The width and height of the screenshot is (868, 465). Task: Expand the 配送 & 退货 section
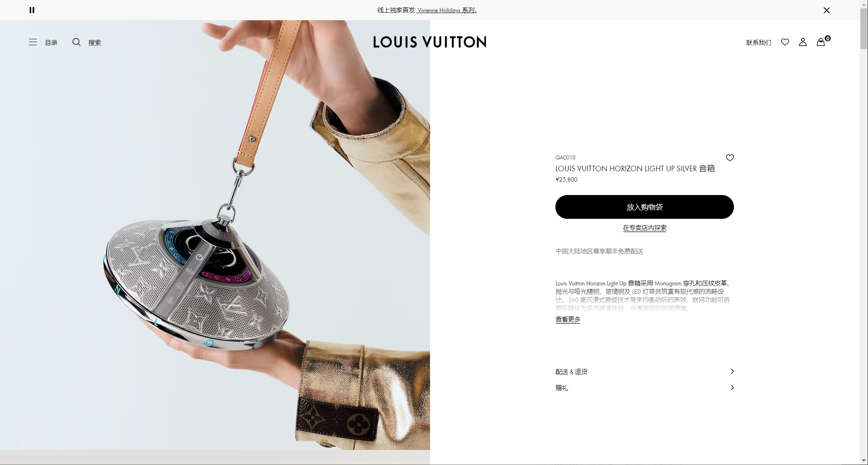coord(645,371)
